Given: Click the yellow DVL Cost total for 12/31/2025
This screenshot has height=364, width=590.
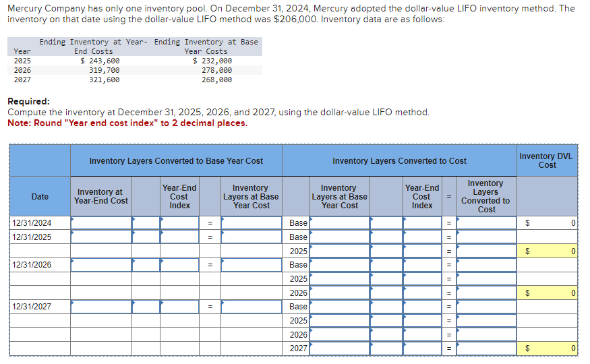Looking at the screenshot, I should click(547, 251).
